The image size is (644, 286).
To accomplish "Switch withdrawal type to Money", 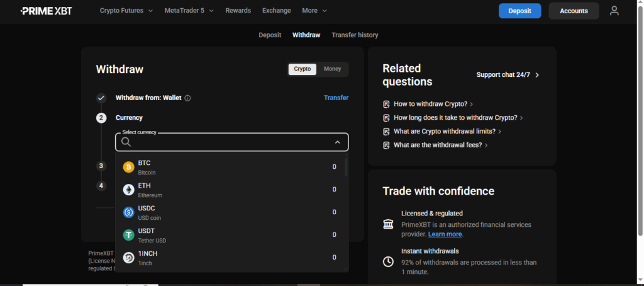I will point(332,69).
